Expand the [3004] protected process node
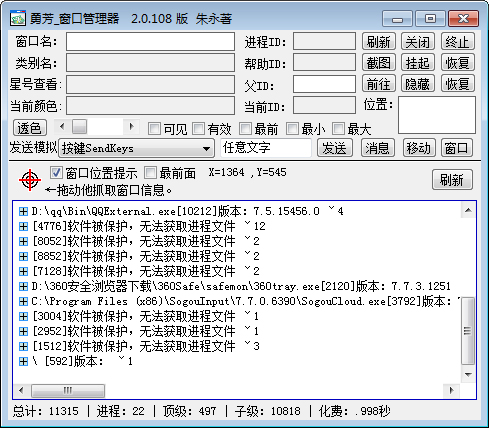 point(23,316)
